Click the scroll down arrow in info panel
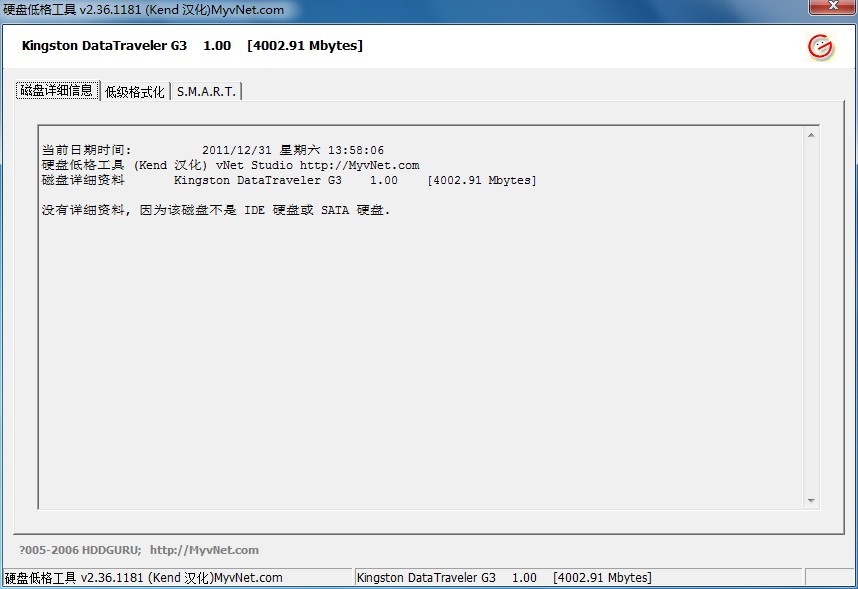Image resolution: width=858 pixels, height=589 pixels. coord(811,500)
